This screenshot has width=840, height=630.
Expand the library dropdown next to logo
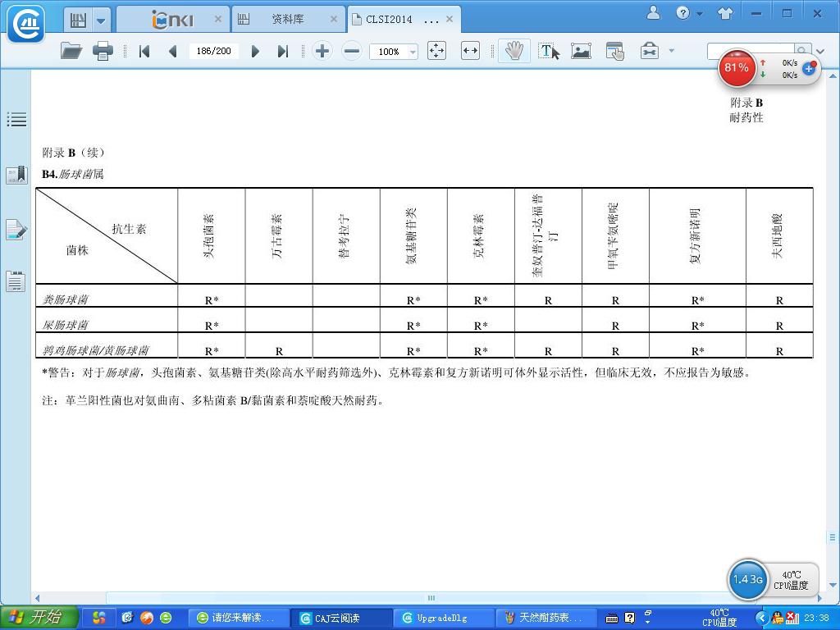101,20
